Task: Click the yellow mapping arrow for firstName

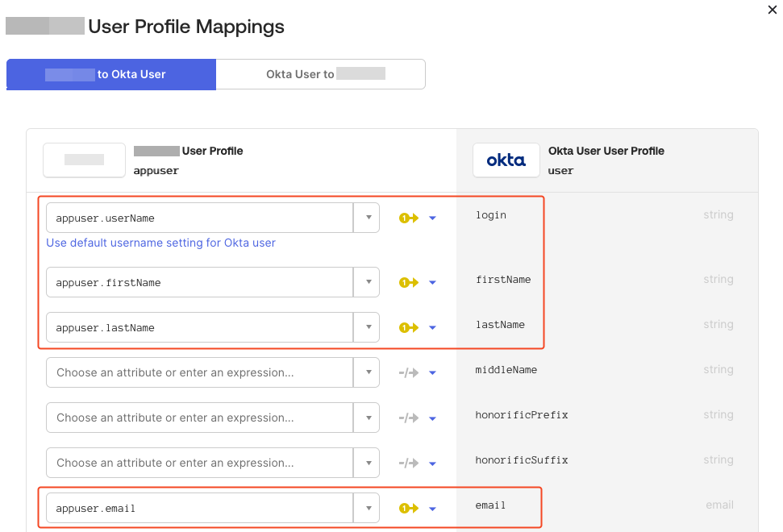Action: click(x=409, y=282)
